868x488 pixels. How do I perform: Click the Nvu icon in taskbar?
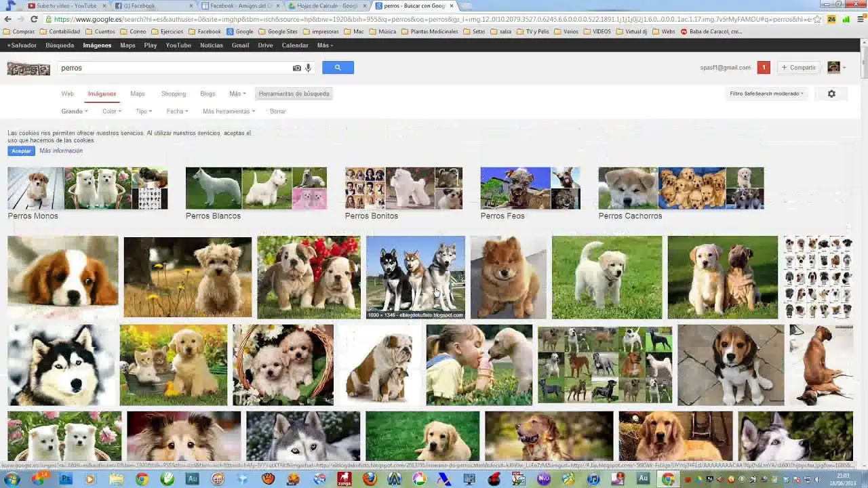click(543, 479)
